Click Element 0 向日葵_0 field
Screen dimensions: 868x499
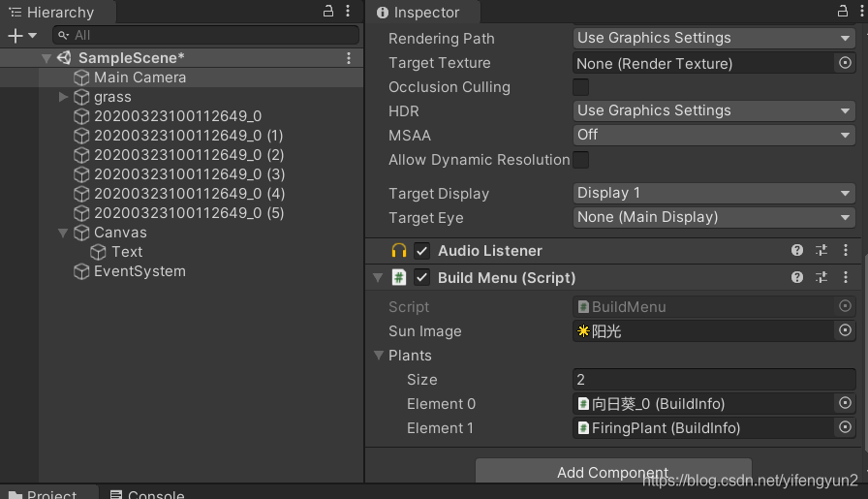point(703,404)
